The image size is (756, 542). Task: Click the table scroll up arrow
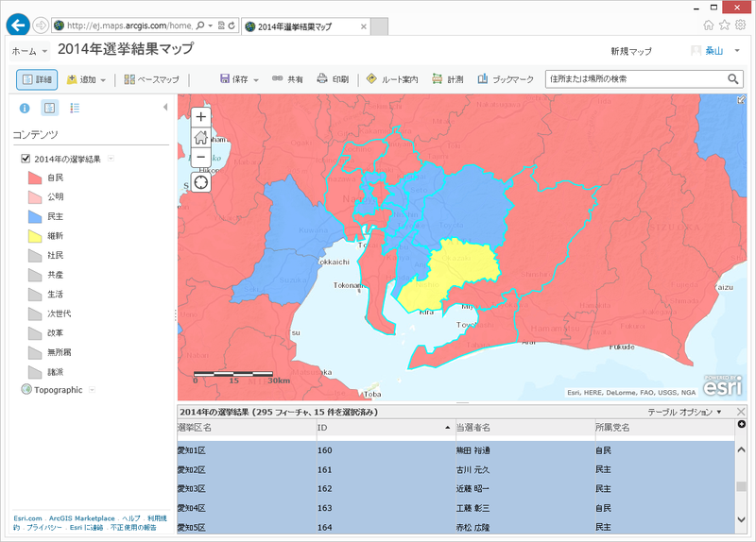(x=742, y=449)
